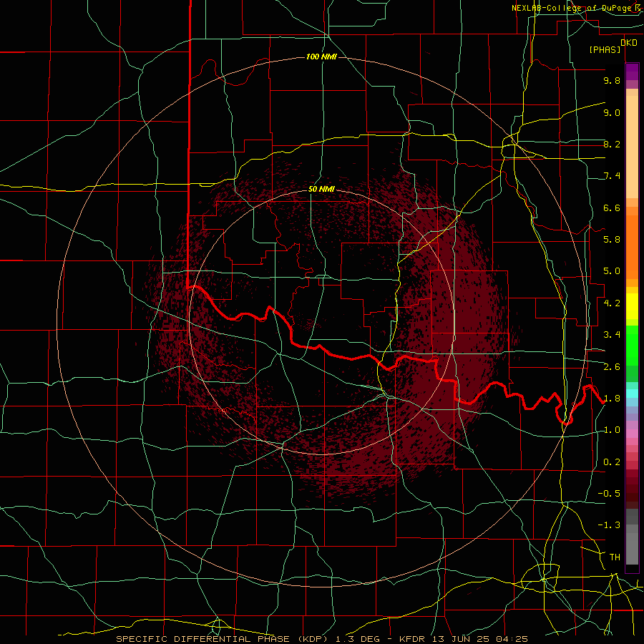Select the pink colorbar segment near 1.0

[x=632, y=434]
